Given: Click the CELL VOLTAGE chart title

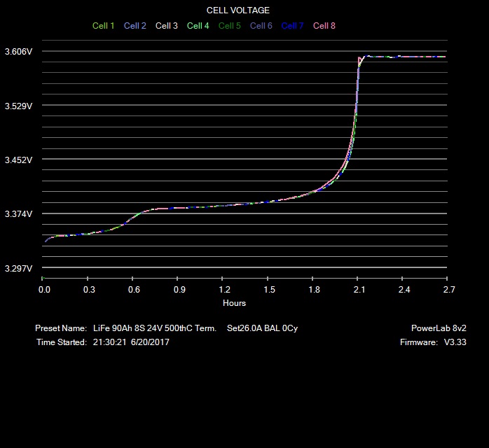Looking at the screenshot, I should (x=238, y=10).
